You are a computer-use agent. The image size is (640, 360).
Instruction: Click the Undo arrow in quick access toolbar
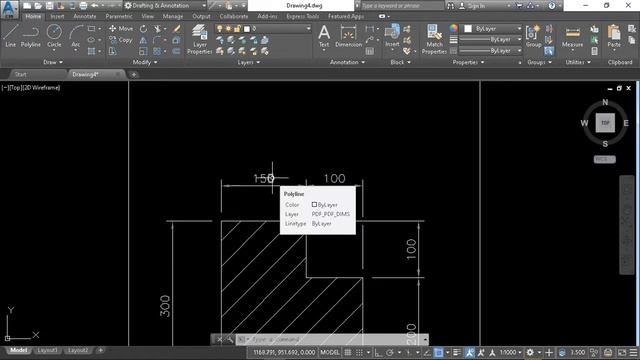coord(94,6)
